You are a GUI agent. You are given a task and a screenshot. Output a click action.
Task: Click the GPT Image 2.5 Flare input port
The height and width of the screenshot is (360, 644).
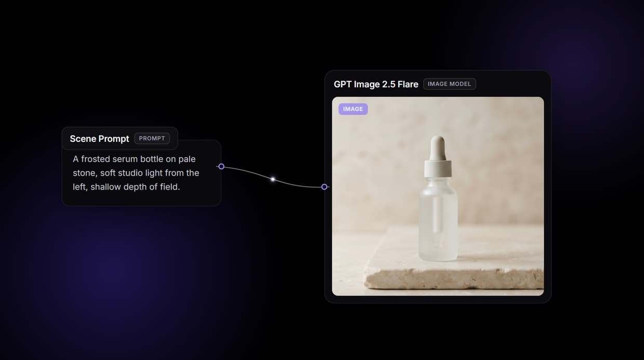point(325,186)
